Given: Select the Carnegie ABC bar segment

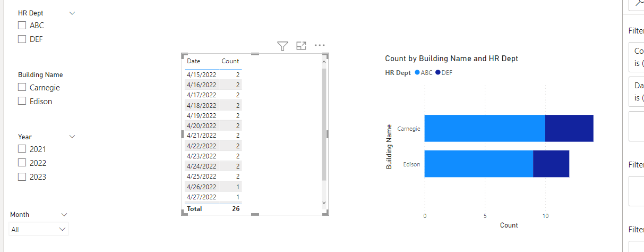Looking at the screenshot, I should click(x=485, y=128).
